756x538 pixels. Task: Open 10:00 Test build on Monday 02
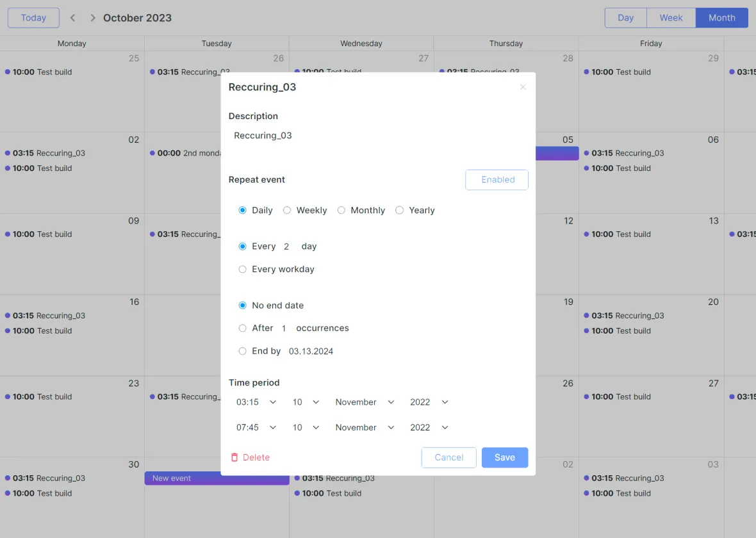pos(38,168)
